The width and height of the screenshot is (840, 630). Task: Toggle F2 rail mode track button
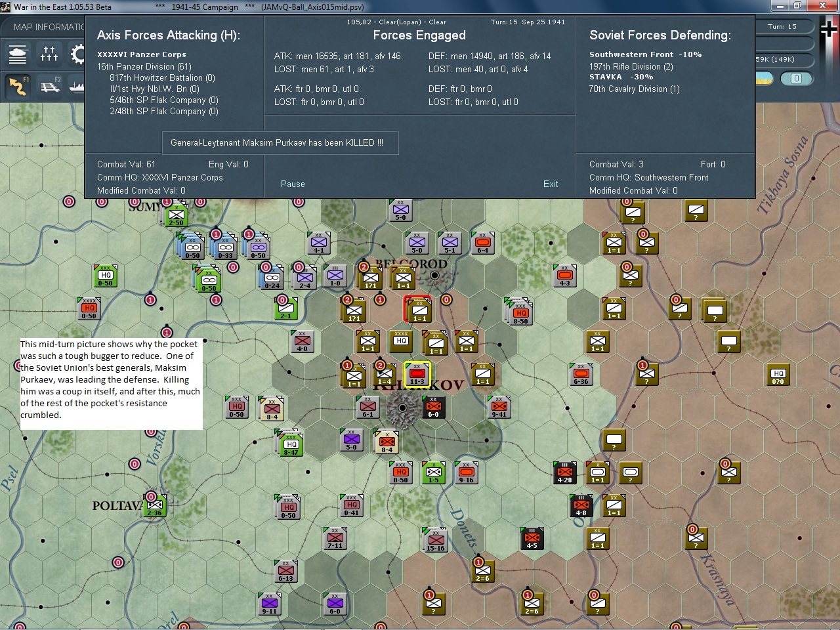[x=49, y=85]
